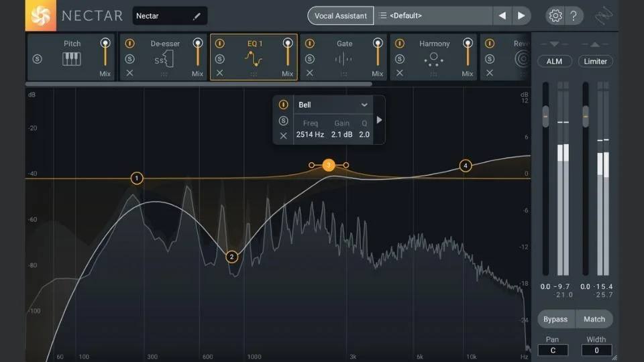Viewport: 644px width, 362px height.
Task: Click the help question mark icon
Action: [574, 15]
